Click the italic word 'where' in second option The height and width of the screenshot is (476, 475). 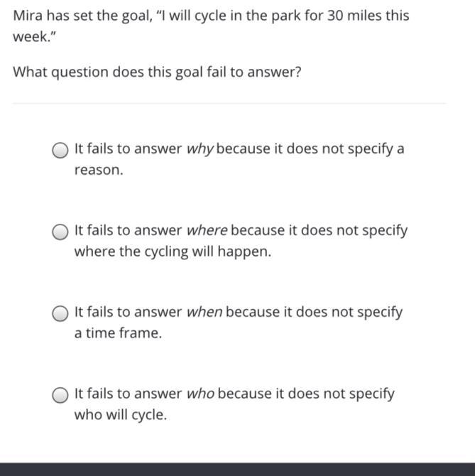pos(207,231)
